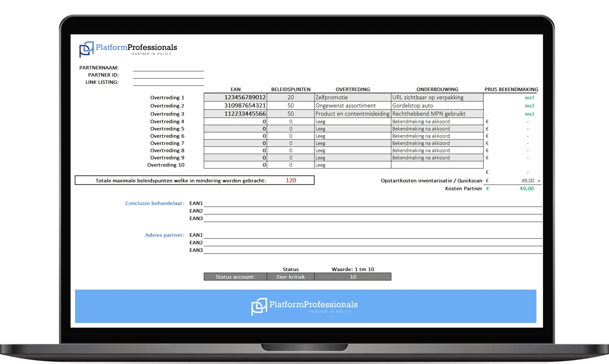Click the Gordelstop auto onderbouwing cell
The width and height of the screenshot is (609, 364).
pos(437,106)
